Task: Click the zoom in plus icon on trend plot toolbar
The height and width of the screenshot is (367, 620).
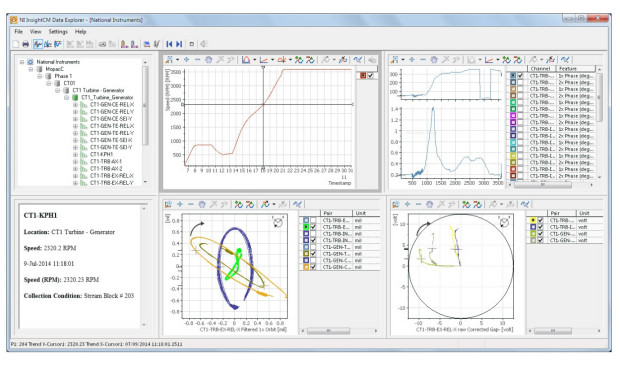Action: (x=186, y=60)
